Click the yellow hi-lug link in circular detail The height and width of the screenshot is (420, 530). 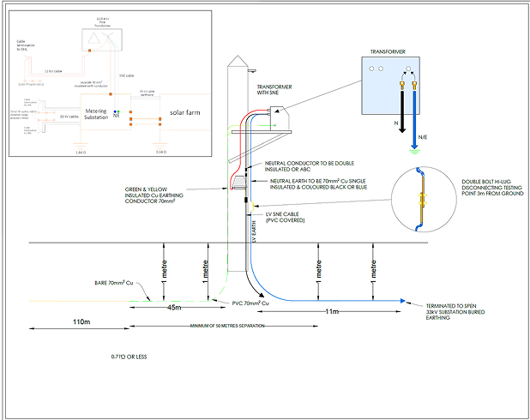[423, 200]
